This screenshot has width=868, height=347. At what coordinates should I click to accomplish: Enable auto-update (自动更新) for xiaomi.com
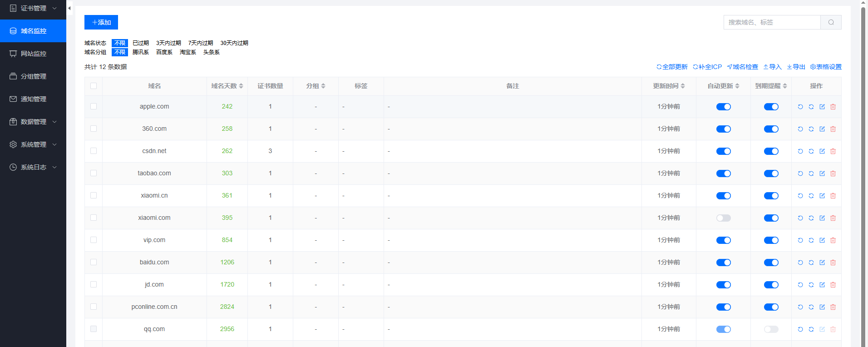click(724, 218)
